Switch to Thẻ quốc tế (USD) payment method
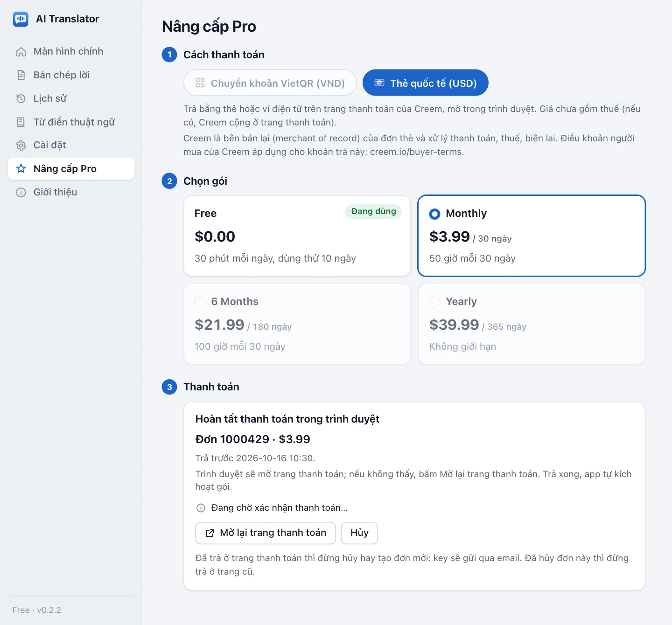672x625 pixels. [x=426, y=83]
